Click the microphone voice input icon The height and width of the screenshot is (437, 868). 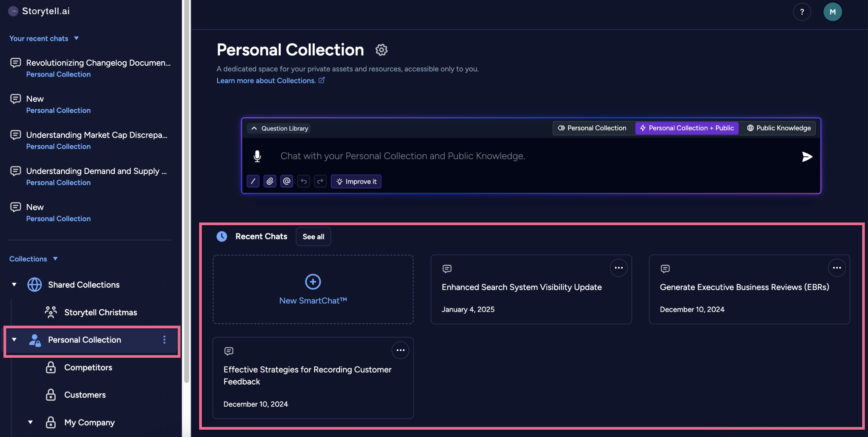point(257,156)
